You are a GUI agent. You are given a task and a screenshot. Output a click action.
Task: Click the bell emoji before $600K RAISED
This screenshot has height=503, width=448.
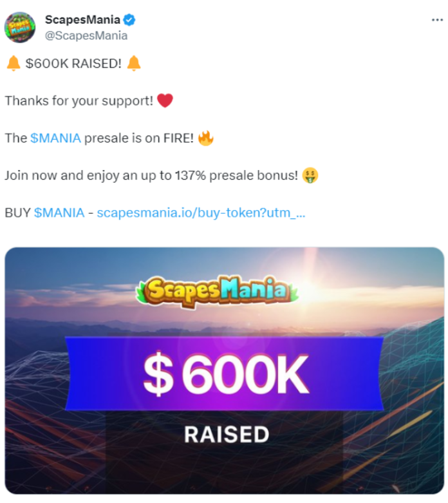[14, 63]
